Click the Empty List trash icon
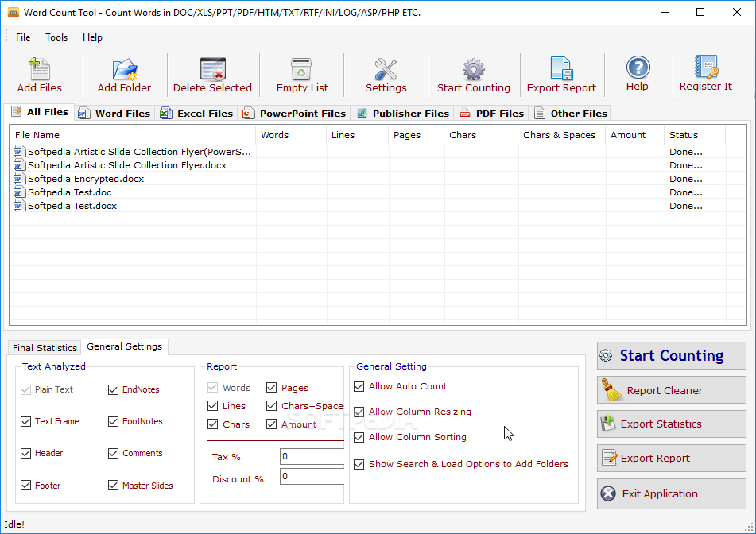 pyautogui.click(x=301, y=69)
